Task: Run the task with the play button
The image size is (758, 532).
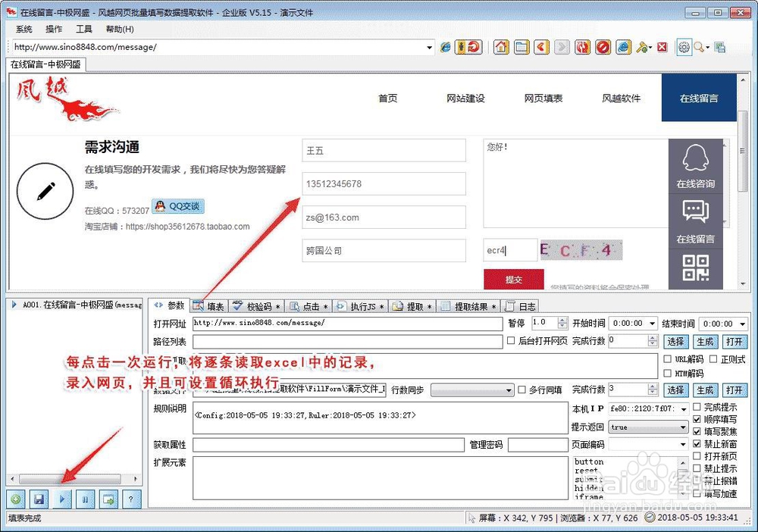Action: click(x=62, y=499)
